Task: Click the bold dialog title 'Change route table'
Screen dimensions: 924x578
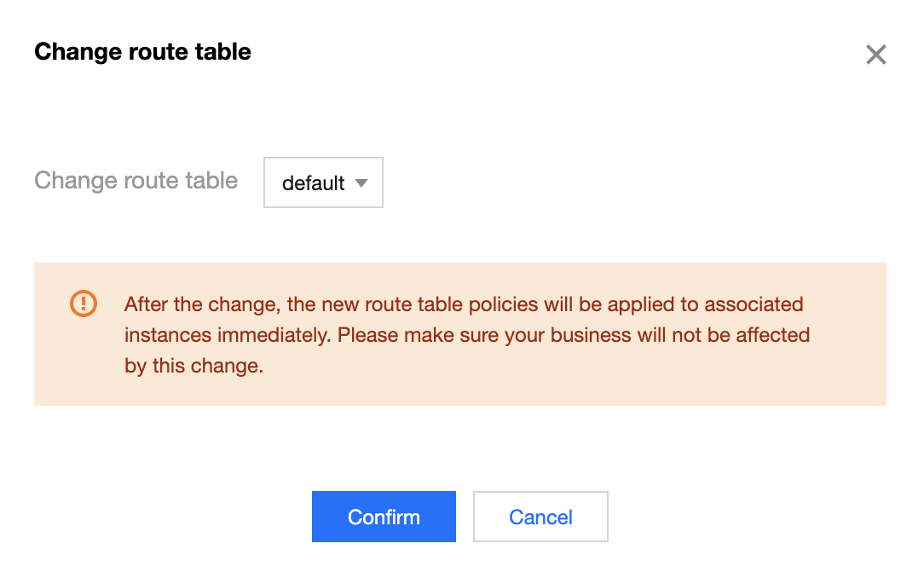Action: (x=142, y=52)
